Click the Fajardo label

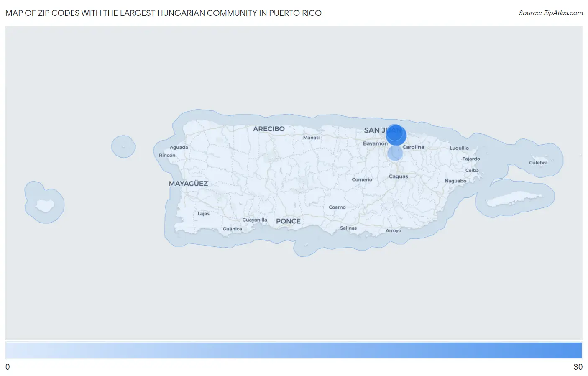coord(471,159)
